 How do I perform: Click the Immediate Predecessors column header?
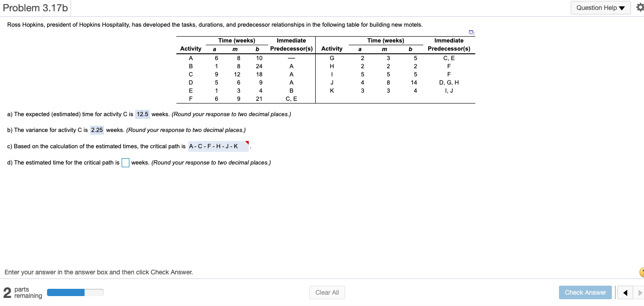291,44
